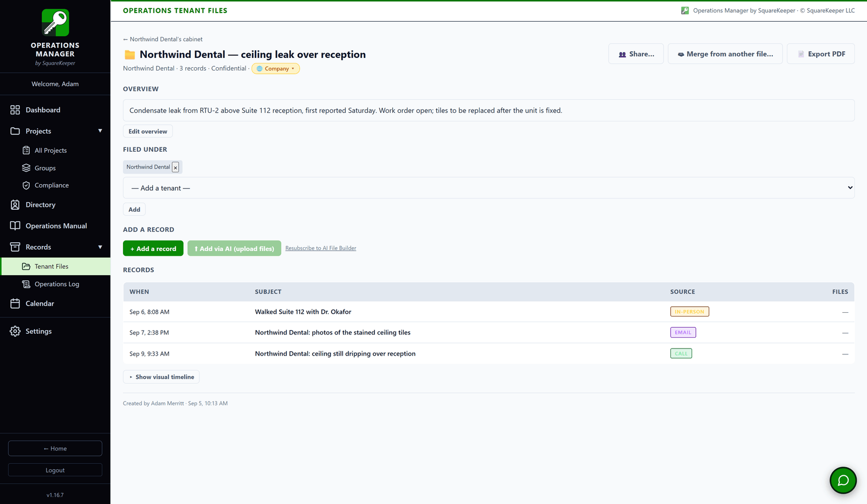The image size is (867, 504).
Task: Remove the Northwind Dental tenant tag
Action: tap(176, 167)
